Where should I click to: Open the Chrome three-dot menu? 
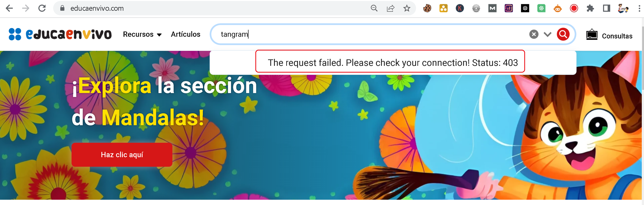[x=639, y=8]
